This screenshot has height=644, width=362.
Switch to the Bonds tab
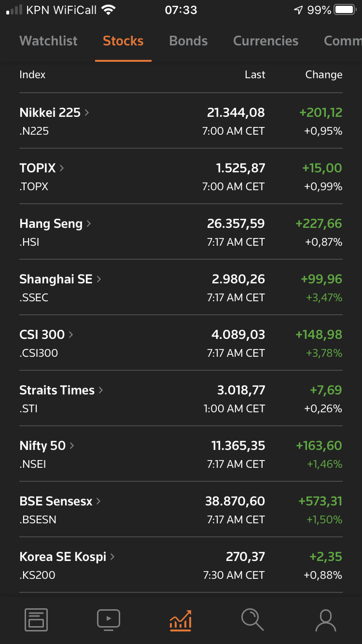point(188,41)
